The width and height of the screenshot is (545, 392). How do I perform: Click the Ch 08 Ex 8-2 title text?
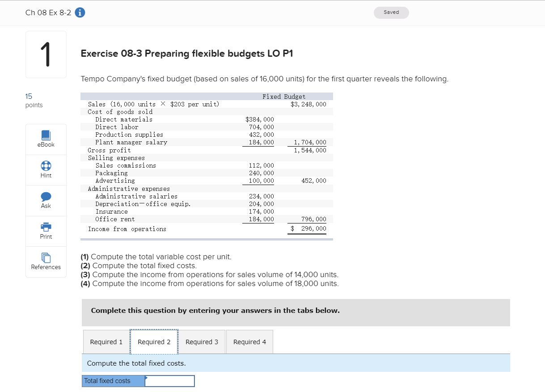[48, 13]
